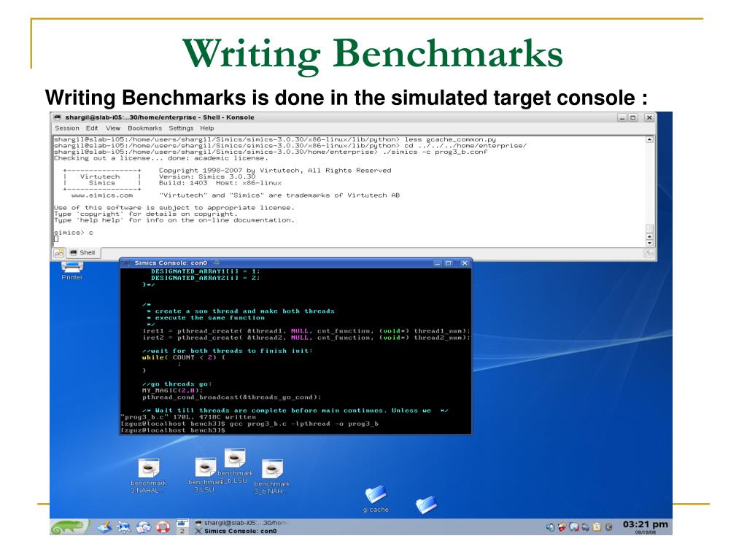Maximize the Simics Console window
The image size is (747, 560).
[449, 263]
